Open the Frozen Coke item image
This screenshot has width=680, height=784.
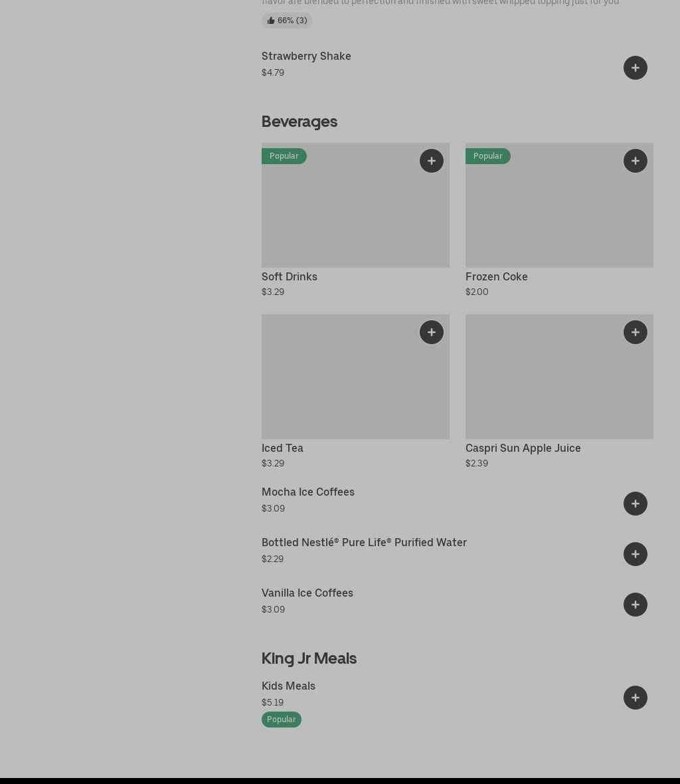click(559, 213)
